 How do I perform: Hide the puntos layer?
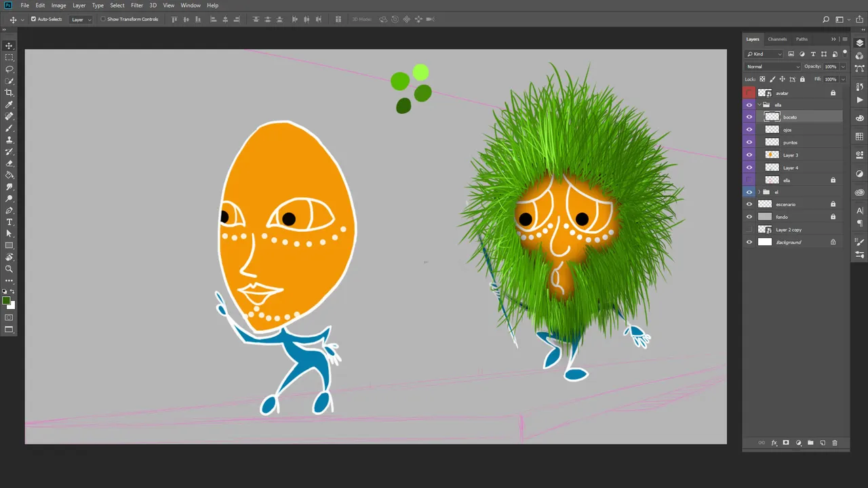coord(749,142)
